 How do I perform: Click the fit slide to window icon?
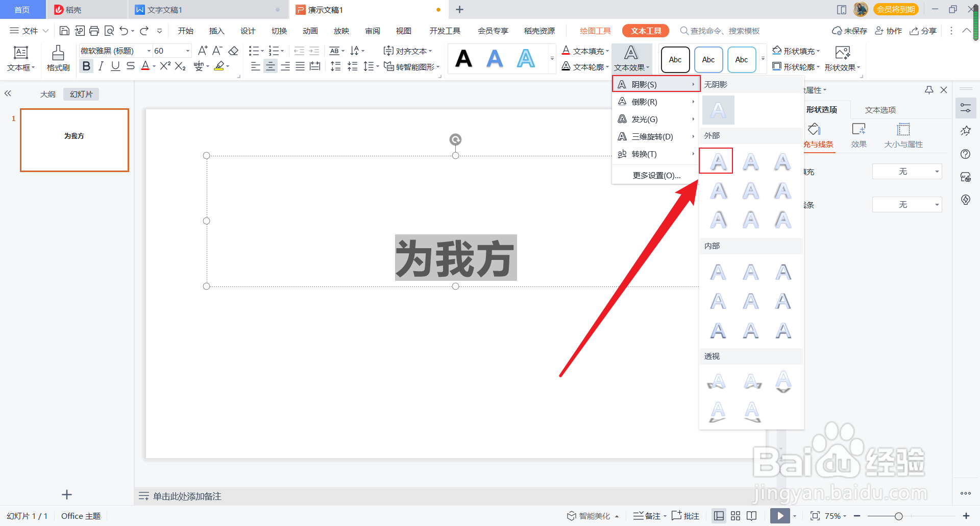click(x=815, y=516)
